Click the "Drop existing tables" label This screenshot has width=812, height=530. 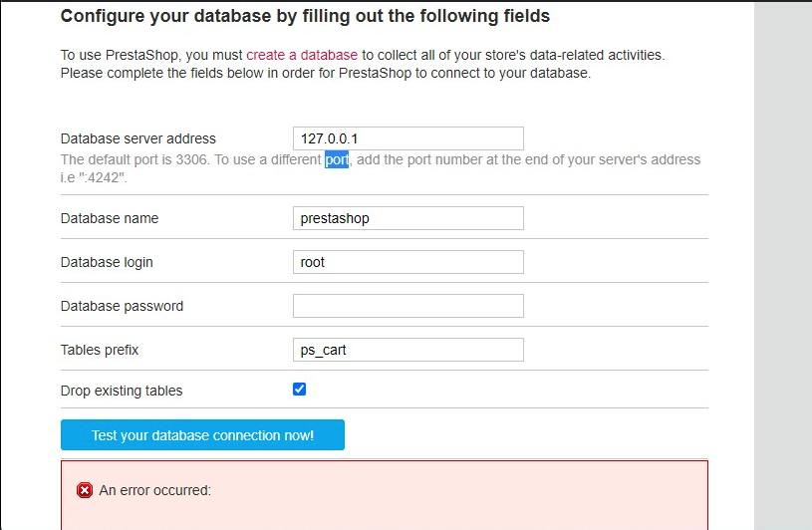(122, 391)
